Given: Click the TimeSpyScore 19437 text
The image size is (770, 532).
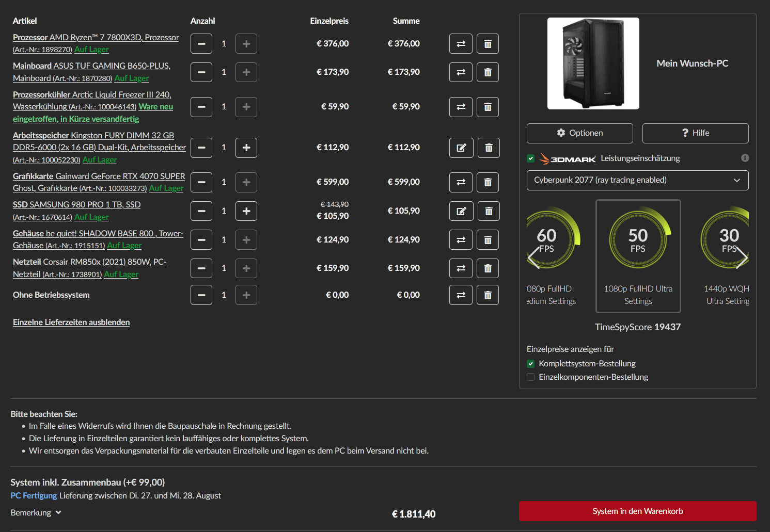Looking at the screenshot, I should pyautogui.click(x=637, y=327).
